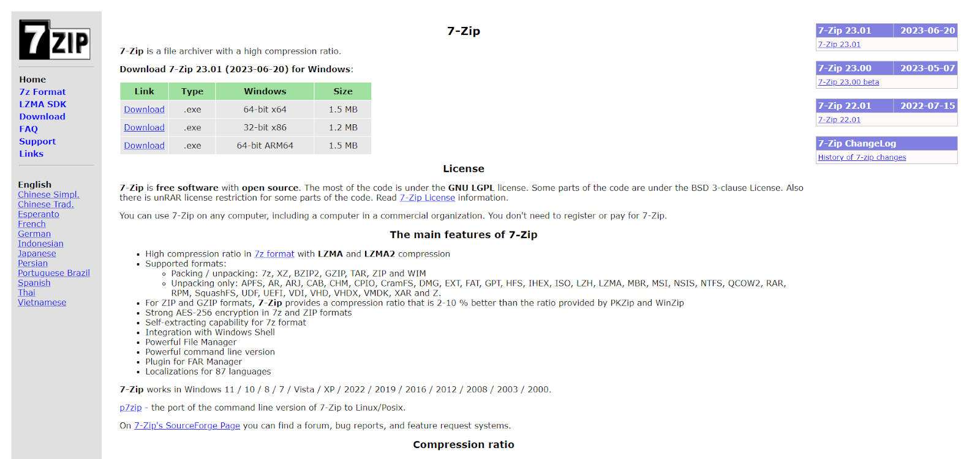The height and width of the screenshot is (459, 980).
Task: Click Localizations for 87 languages item
Action: (208, 371)
